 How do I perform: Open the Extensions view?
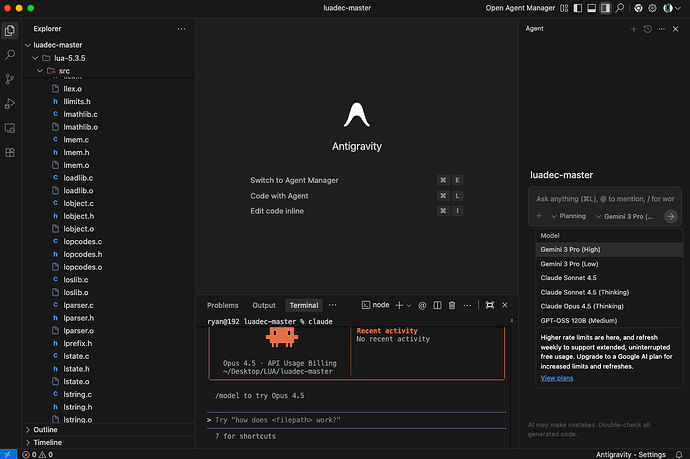coord(10,152)
